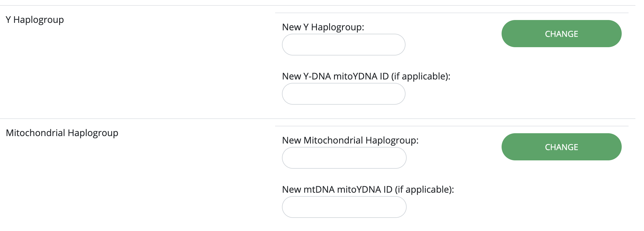Image resolution: width=644 pixels, height=231 pixels.
Task: Click the "New mtDNA mitoYDNA ID" label text
Action: coord(337,190)
